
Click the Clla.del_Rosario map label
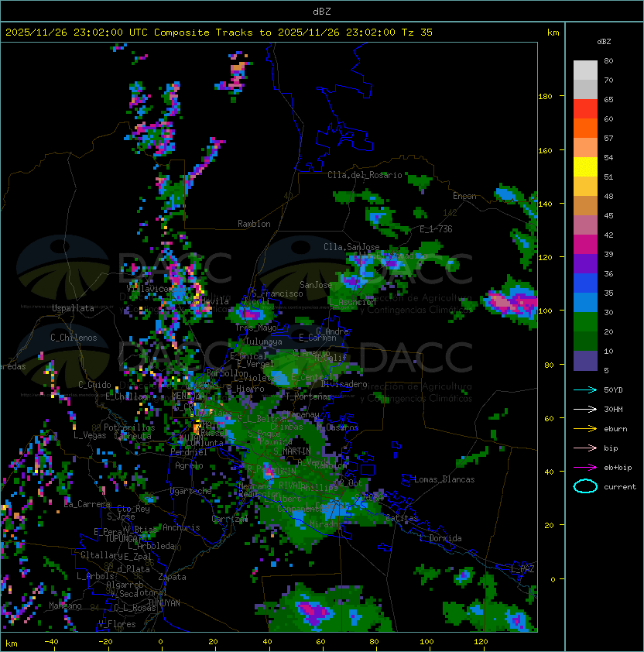(x=365, y=175)
